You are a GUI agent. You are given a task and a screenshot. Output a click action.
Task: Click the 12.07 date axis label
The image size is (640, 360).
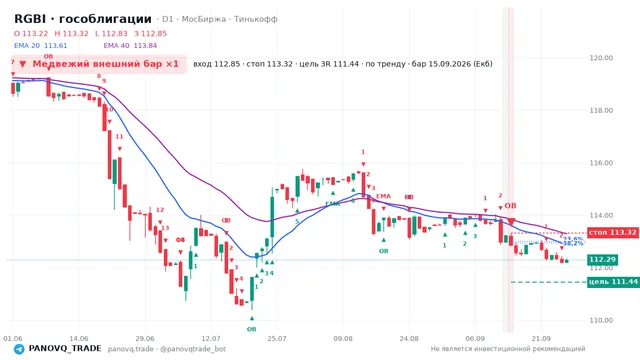pyautogui.click(x=211, y=338)
